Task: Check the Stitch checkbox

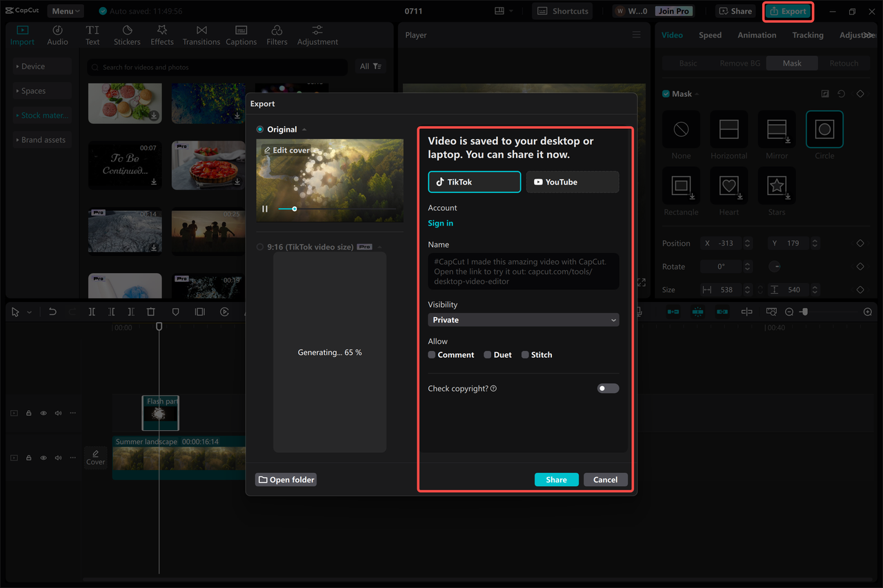Action: tap(525, 355)
